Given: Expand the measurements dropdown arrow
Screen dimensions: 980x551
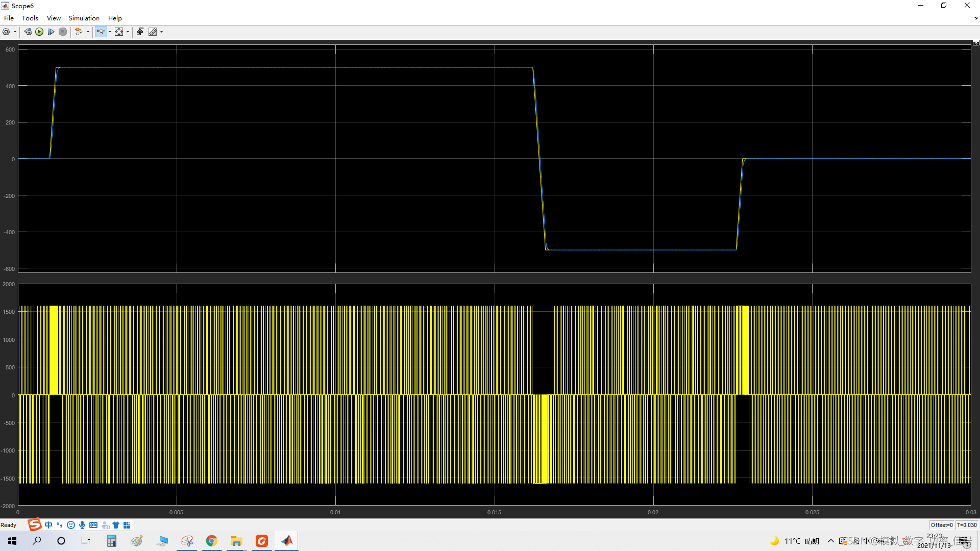Looking at the screenshot, I should pyautogui.click(x=162, y=32).
